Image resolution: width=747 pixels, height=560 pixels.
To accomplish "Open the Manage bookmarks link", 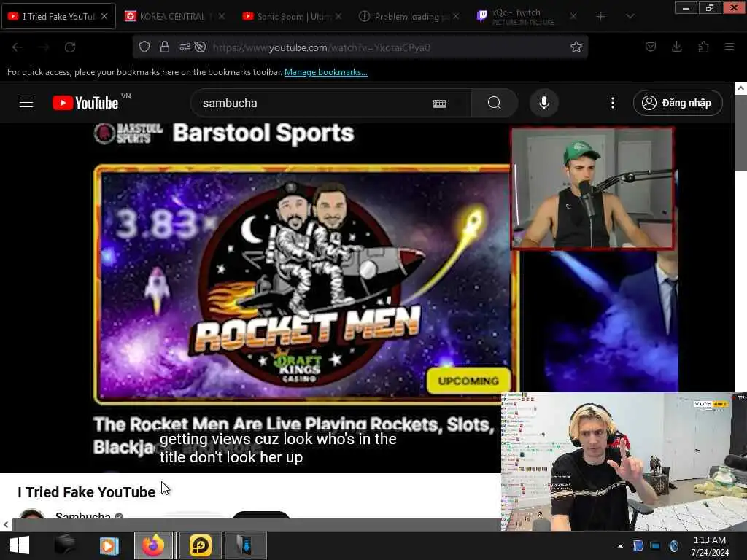I will click(326, 72).
